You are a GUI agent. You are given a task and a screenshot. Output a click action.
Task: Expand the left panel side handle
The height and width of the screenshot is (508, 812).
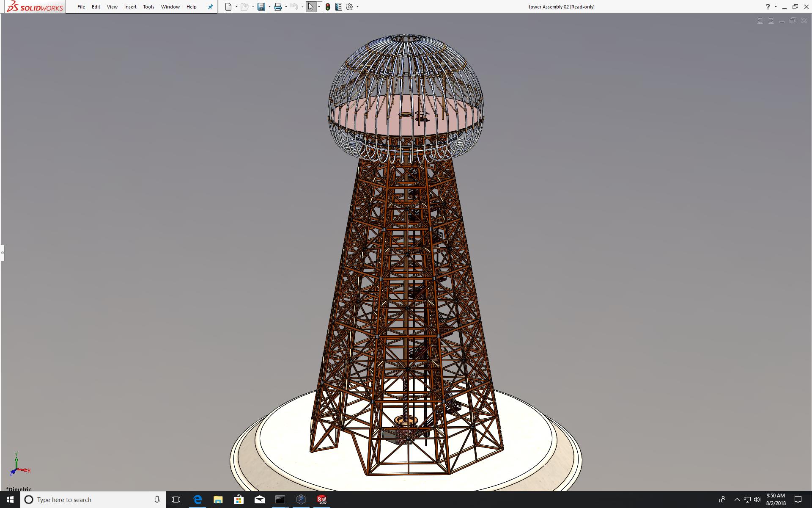2,253
